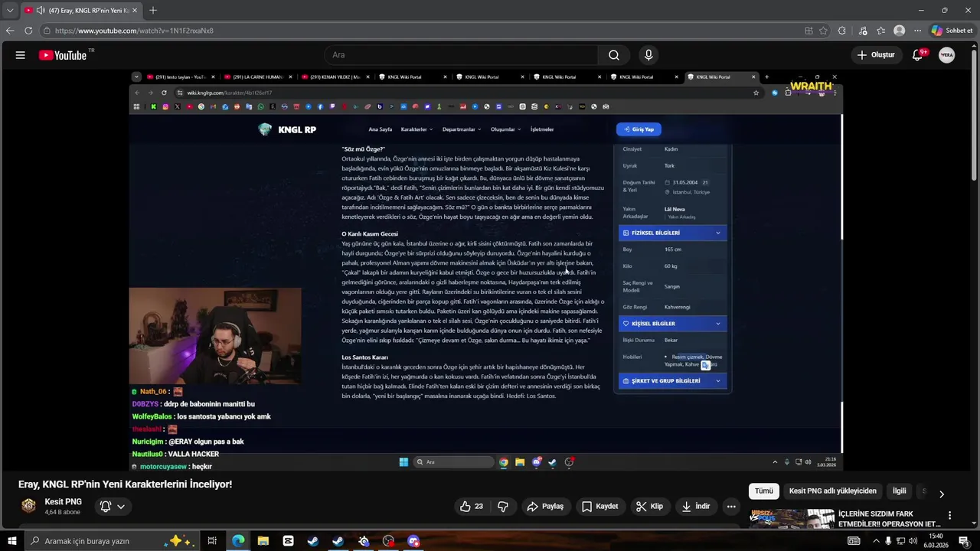Open the YouTube guide hamburger menu
The height and width of the screenshot is (551, 980).
(x=20, y=55)
